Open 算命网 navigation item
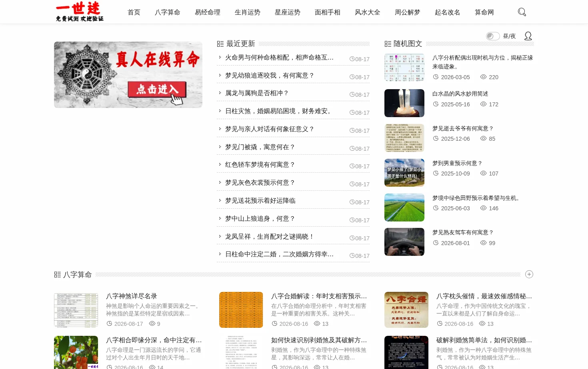588x369 pixels. pos(484,12)
